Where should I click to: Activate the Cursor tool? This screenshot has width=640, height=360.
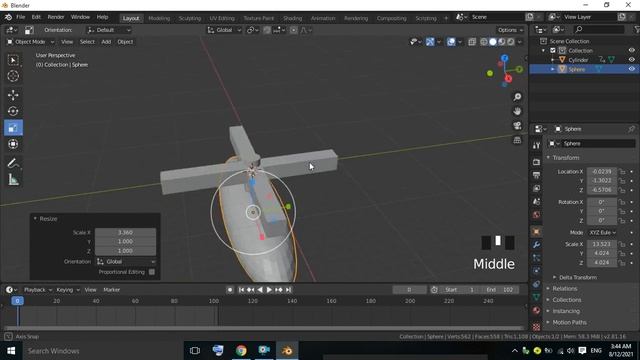pos(13,76)
